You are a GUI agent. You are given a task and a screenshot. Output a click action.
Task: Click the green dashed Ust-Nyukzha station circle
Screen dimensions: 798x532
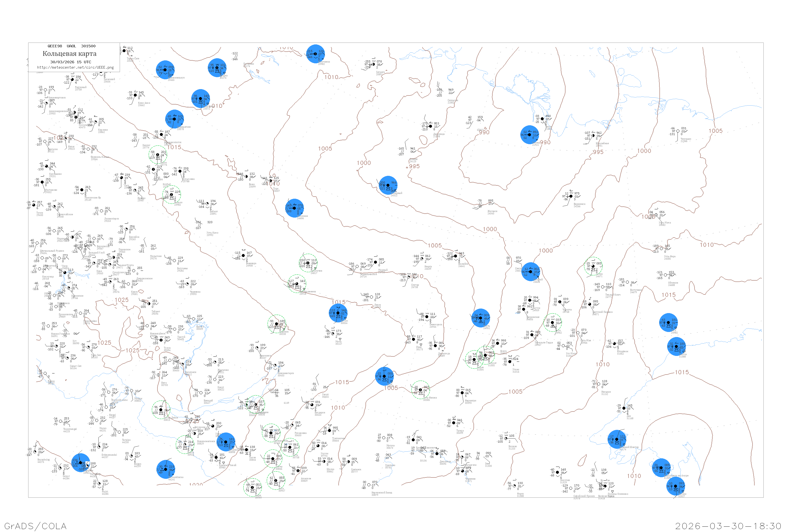[420, 390]
